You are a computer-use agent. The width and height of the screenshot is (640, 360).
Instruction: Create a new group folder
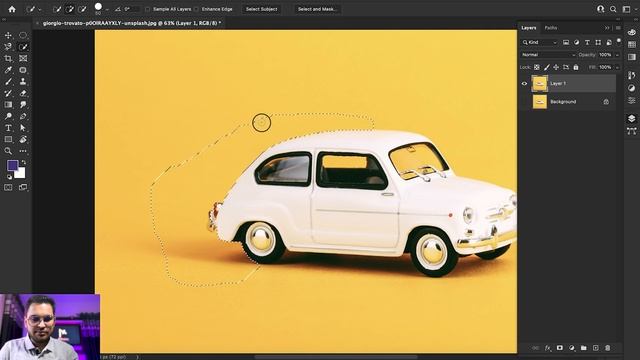click(x=584, y=348)
